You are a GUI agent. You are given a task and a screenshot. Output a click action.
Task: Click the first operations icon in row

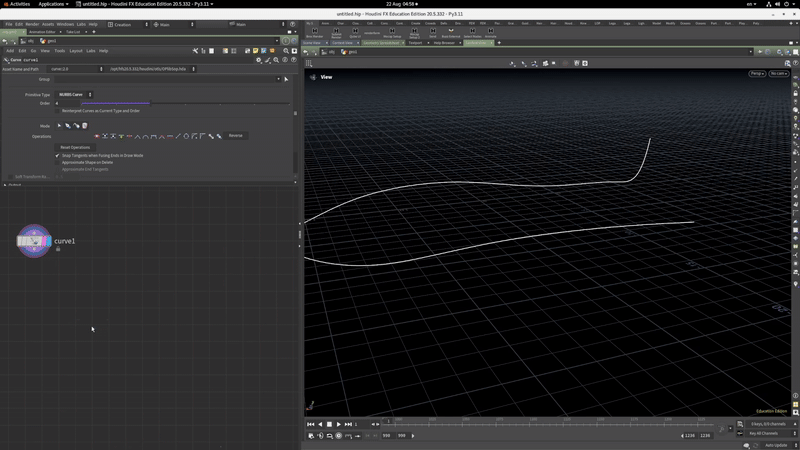(97, 136)
